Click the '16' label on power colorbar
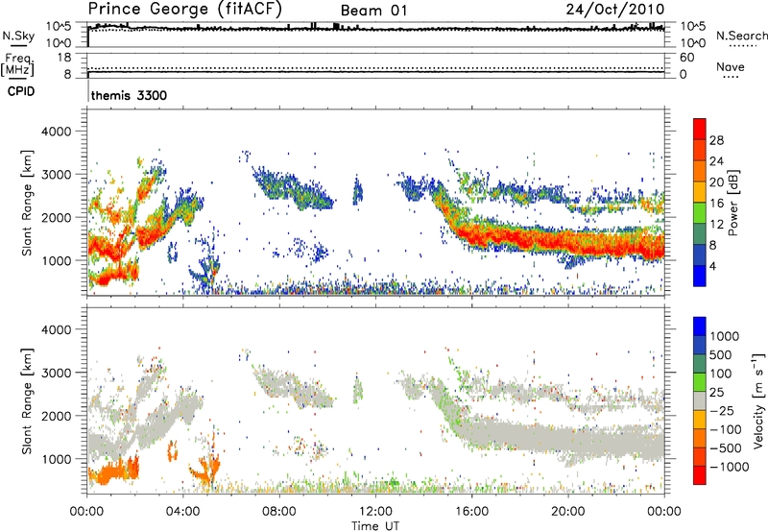The image size is (768, 532). pyautogui.click(x=716, y=204)
